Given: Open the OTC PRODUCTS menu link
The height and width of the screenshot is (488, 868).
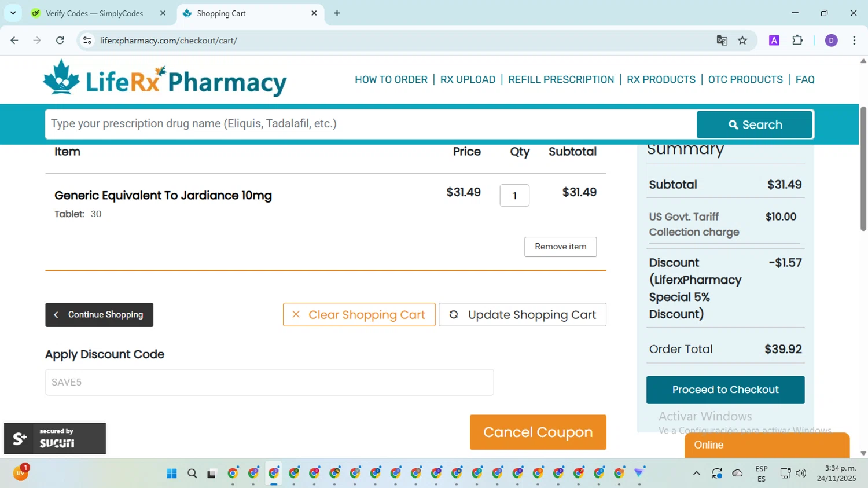Looking at the screenshot, I should click(x=745, y=79).
